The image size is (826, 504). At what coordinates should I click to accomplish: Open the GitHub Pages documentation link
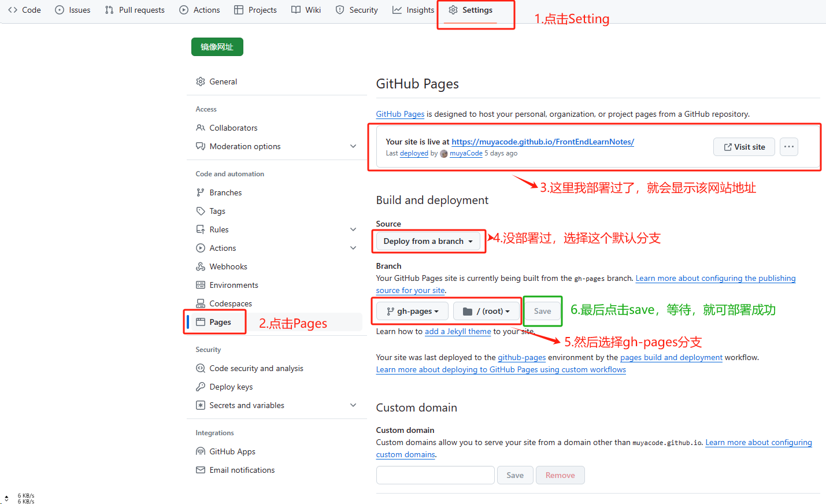click(400, 114)
